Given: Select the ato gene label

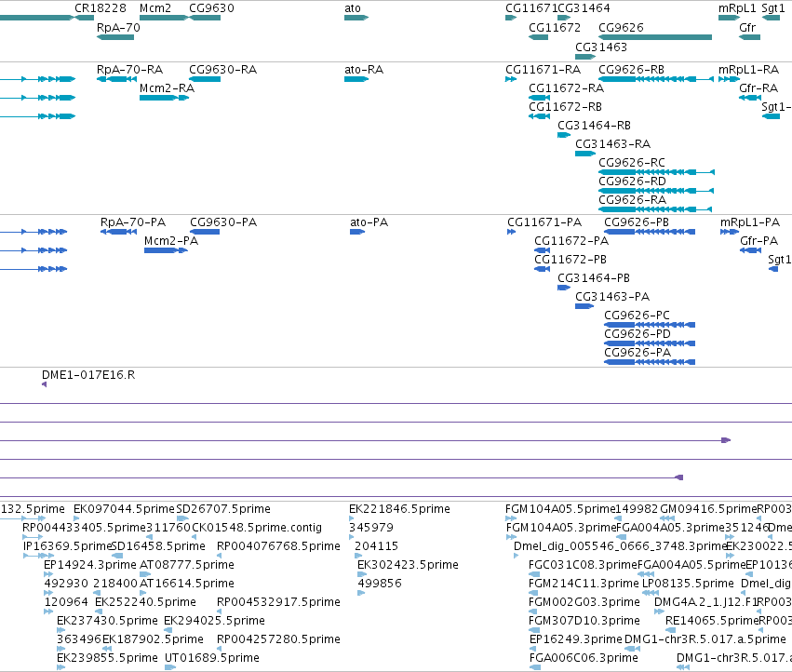Looking at the screenshot, I should (353, 8).
